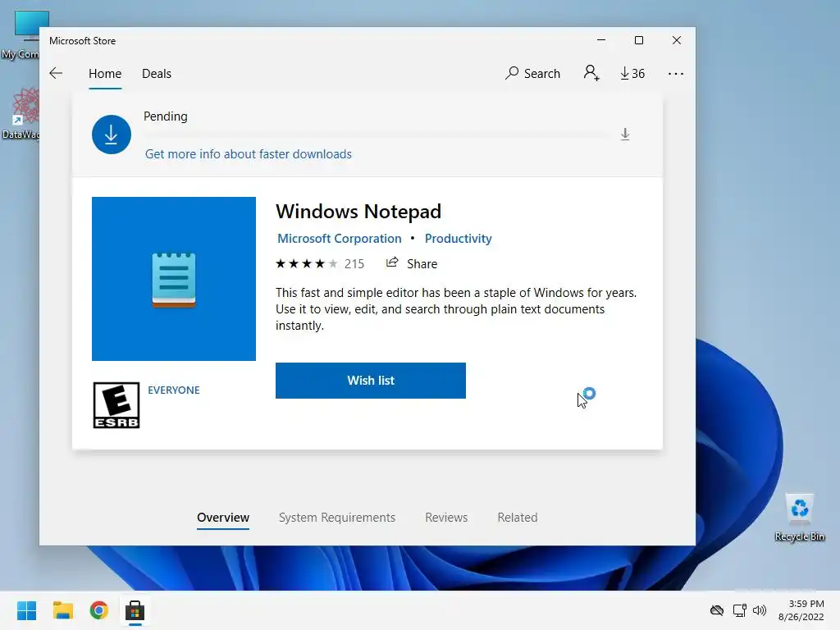
Task: Minimize the Microsoft Store window
Action: click(601, 40)
